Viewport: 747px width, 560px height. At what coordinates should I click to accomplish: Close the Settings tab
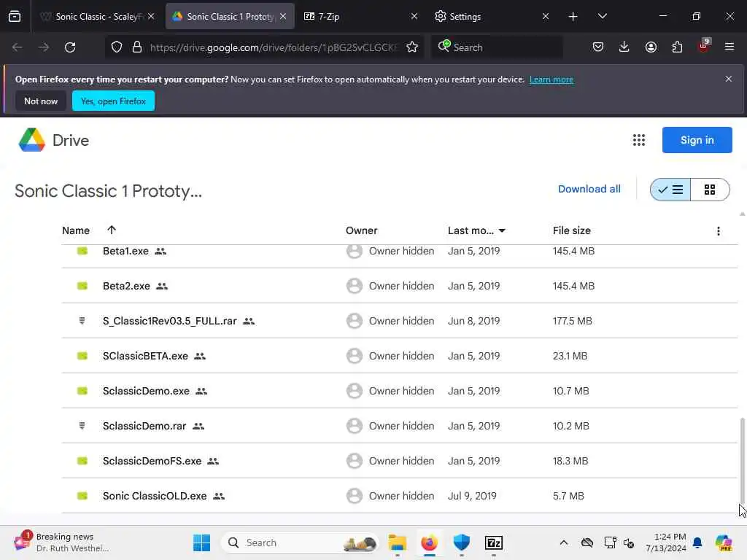[x=546, y=16]
